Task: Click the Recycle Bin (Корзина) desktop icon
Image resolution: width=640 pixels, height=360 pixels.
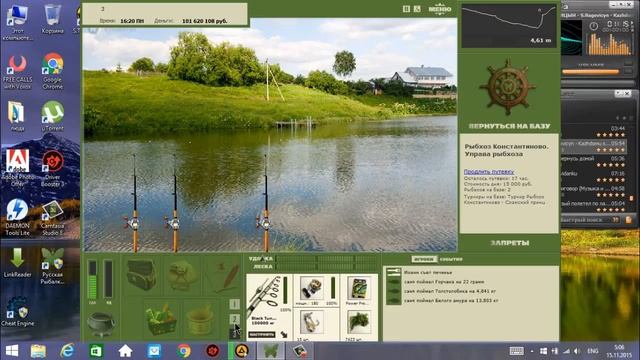Action: click(53, 19)
